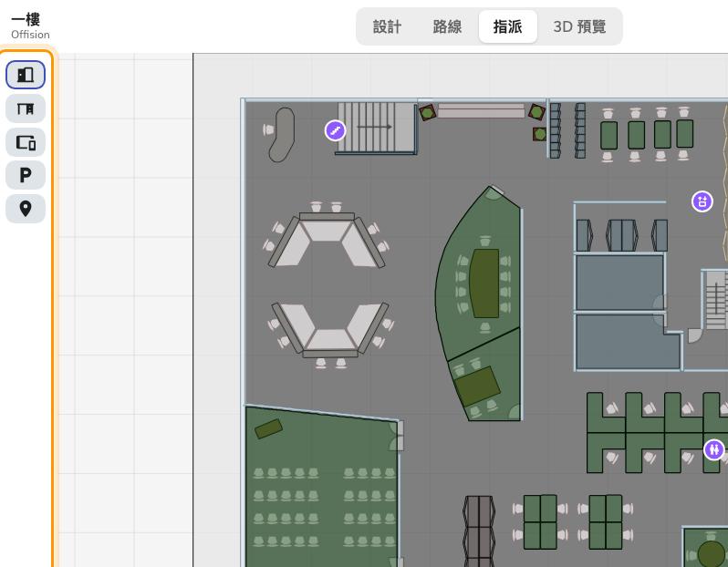Click the purple restroom marker
Image resolution: width=728 pixels, height=567 pixels.
pos(714,449)
